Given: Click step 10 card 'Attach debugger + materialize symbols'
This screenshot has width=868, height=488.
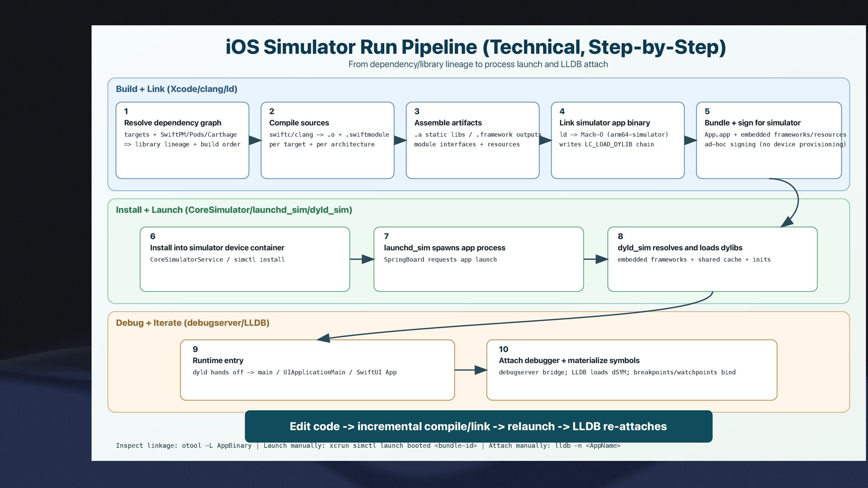Looking at the screenshot, I should 632,370.
